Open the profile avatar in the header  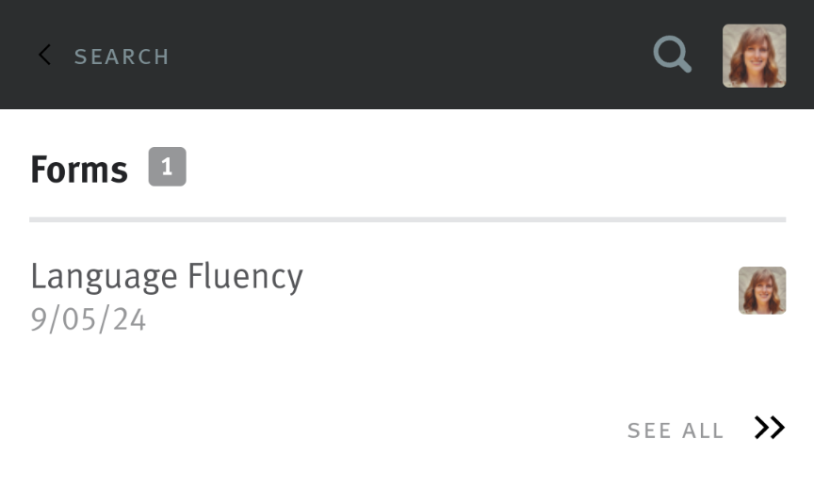(754, 56)
